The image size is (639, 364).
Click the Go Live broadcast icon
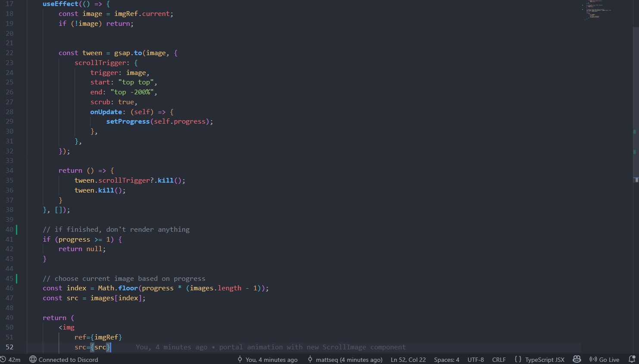coord(593,359)
